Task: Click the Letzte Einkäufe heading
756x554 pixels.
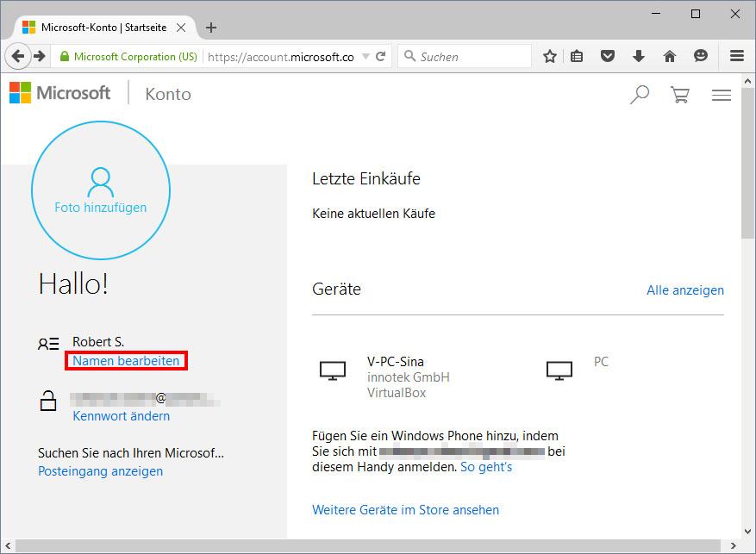Action: tap(366, 178)
